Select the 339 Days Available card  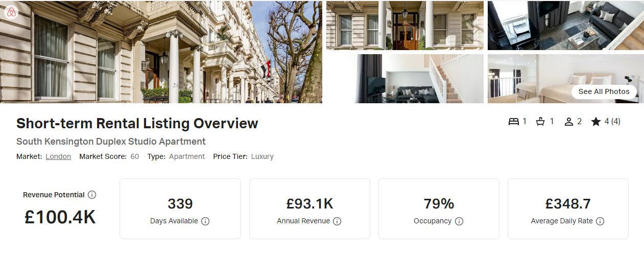pos(180,208)
